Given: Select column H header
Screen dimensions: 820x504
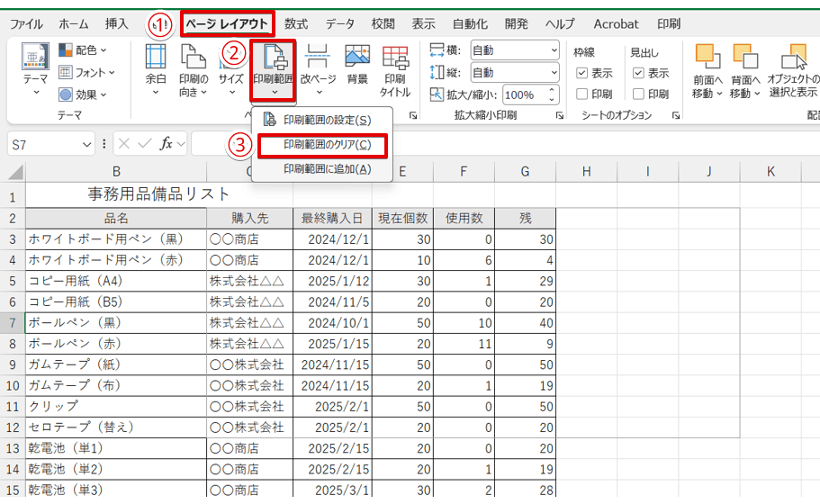Looking at the screenshot, I should [586, 172].
